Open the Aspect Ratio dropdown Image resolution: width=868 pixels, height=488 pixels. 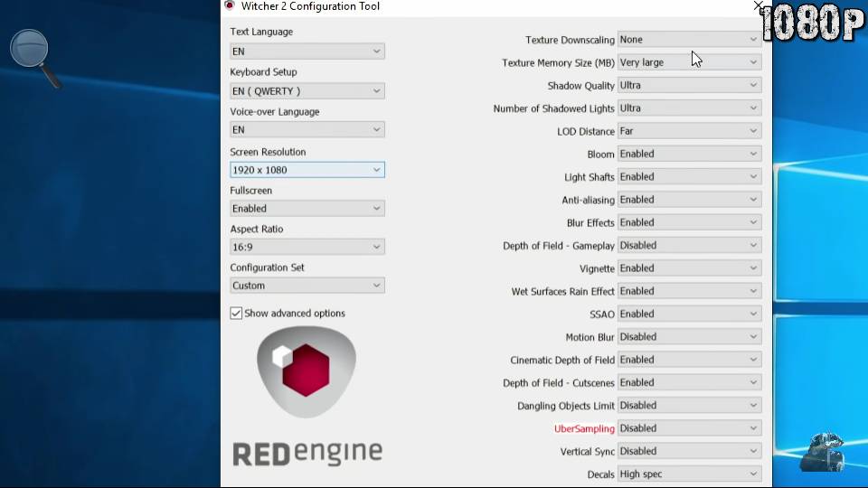307,247
